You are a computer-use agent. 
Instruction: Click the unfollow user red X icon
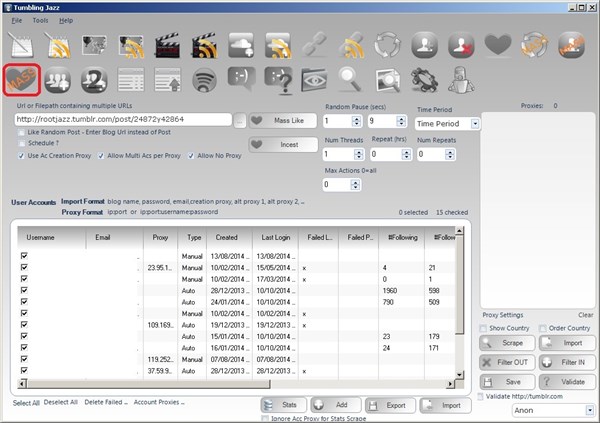click(461, 45)
